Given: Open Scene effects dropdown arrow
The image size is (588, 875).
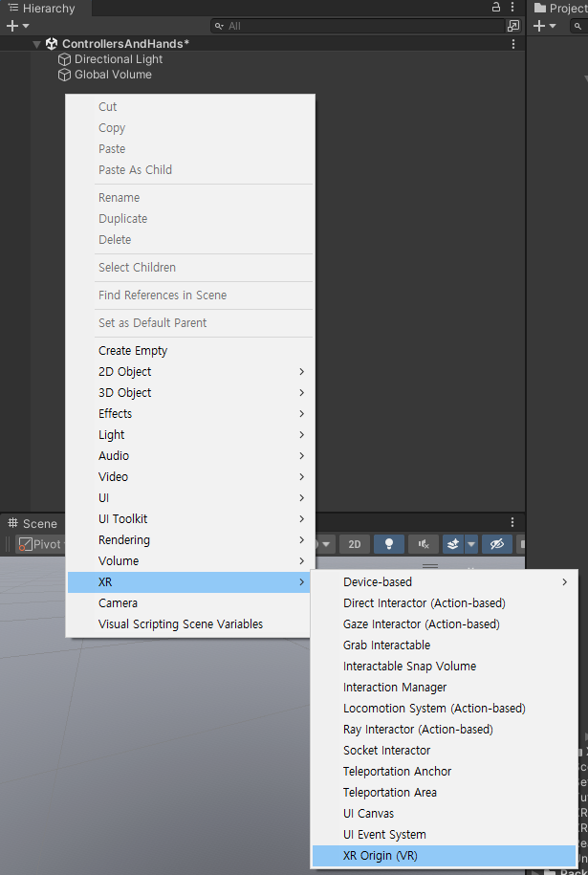Looking at the screenshot, I should (x=471, y=544).
